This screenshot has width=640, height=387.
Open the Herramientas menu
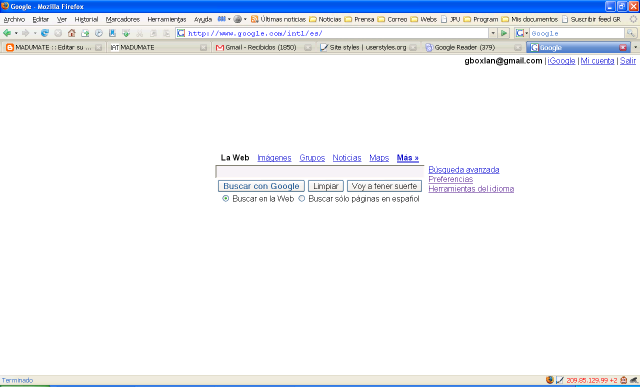coord(167,19)
